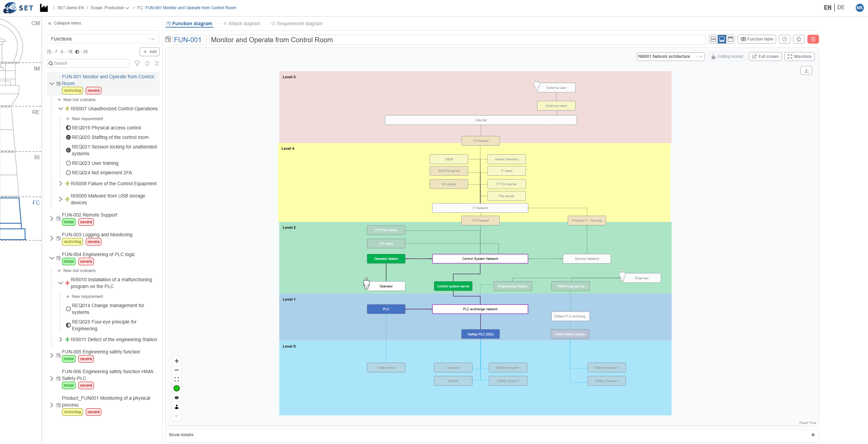Open the history clock icon
Viewport: 868px width, 444px height.
(x=785, y=39)
